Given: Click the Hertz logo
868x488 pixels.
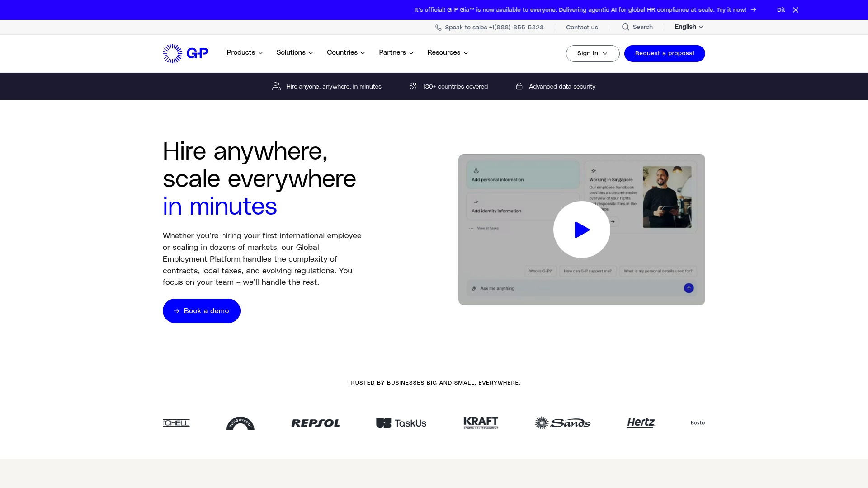Looking at the screenshot, I should click(x=641, y=422).
